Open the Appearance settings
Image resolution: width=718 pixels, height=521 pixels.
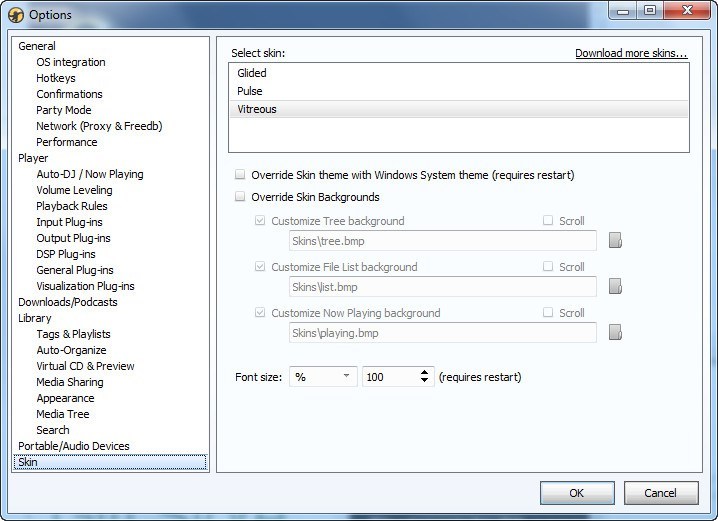tap(65, 399)
